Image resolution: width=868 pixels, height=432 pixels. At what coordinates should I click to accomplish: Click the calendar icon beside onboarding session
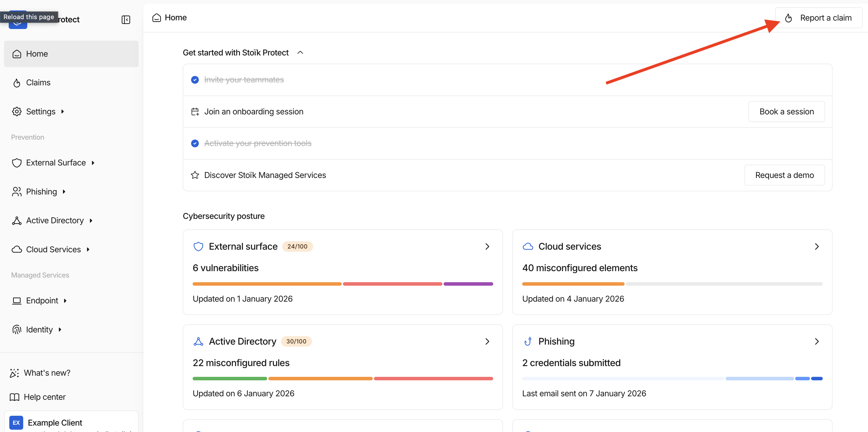(195, 111)
